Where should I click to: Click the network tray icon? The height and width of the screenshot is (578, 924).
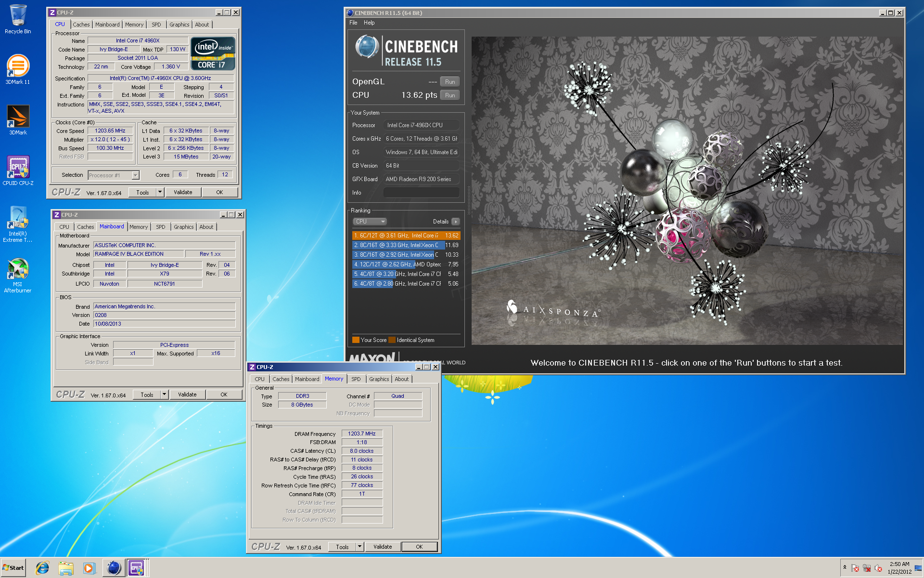click(867, 568)
